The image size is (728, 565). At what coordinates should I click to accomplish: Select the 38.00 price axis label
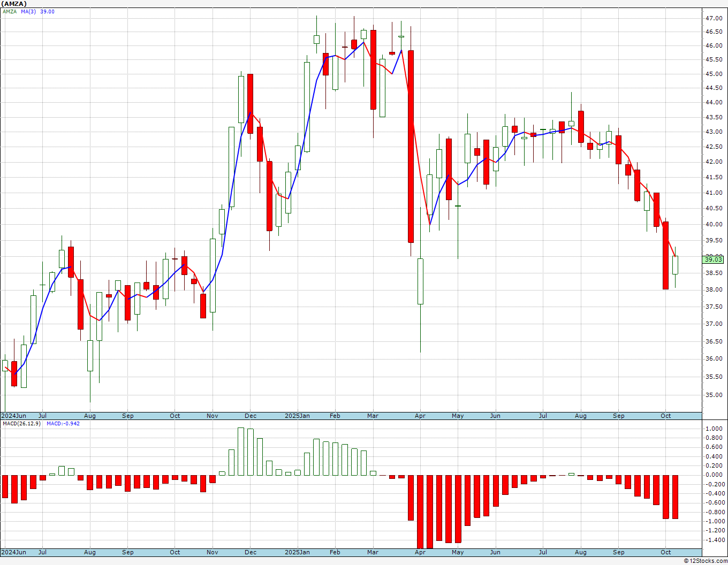click(x=714, y=289)
